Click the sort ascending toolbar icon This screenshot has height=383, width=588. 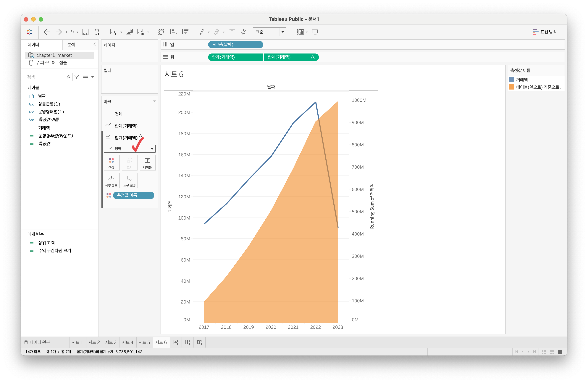coord(173,32)
